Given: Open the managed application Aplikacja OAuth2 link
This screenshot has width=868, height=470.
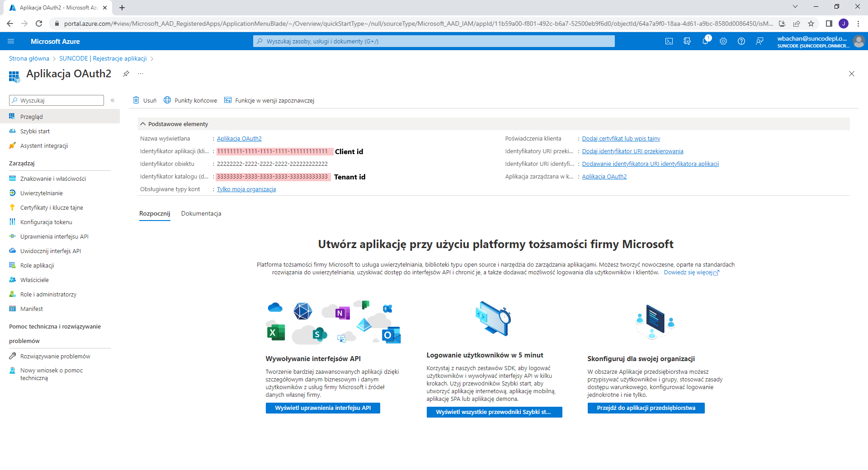Looking at the screenshot, I should pyautogui.click(x=604, y=177).
